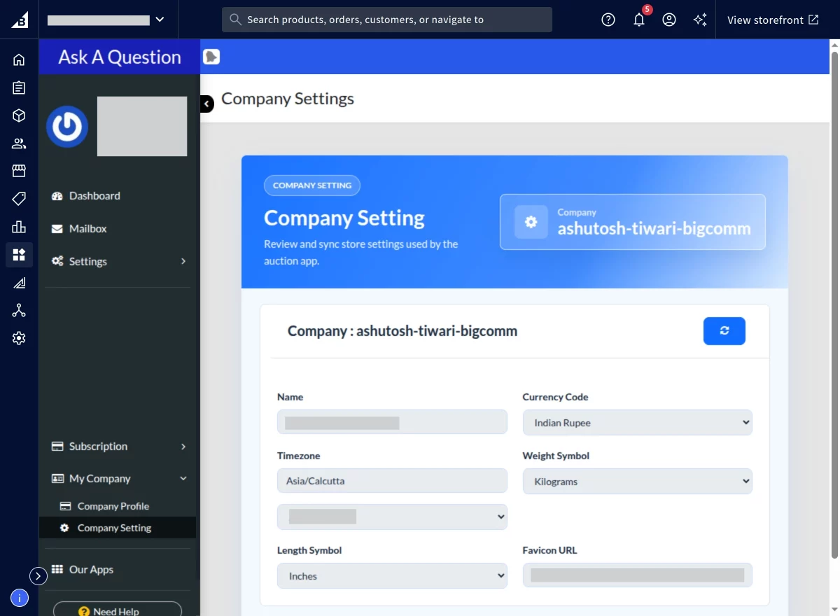The height and width of the screenshot is (616, 840).
Task: Open Company Profile page
Action: (x=113, y=506)
